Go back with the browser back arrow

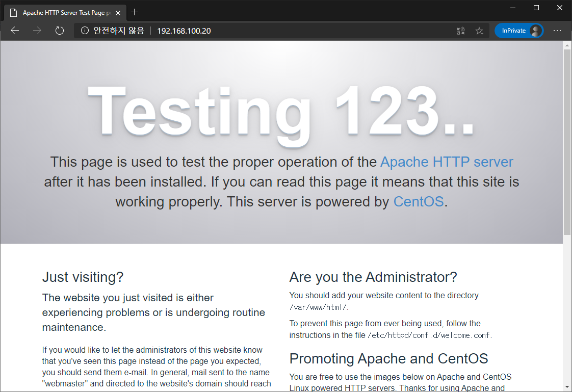click(15, 31)
